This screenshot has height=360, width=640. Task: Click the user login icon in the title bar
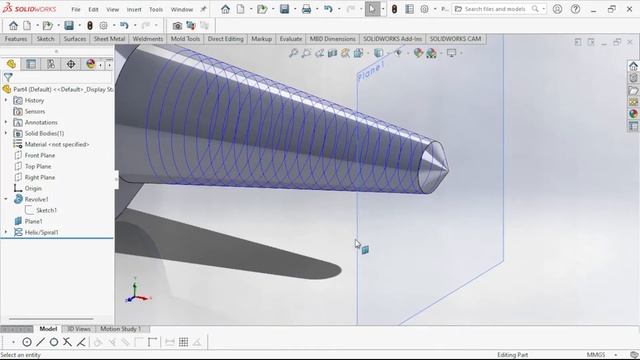[x=557, y=9]
